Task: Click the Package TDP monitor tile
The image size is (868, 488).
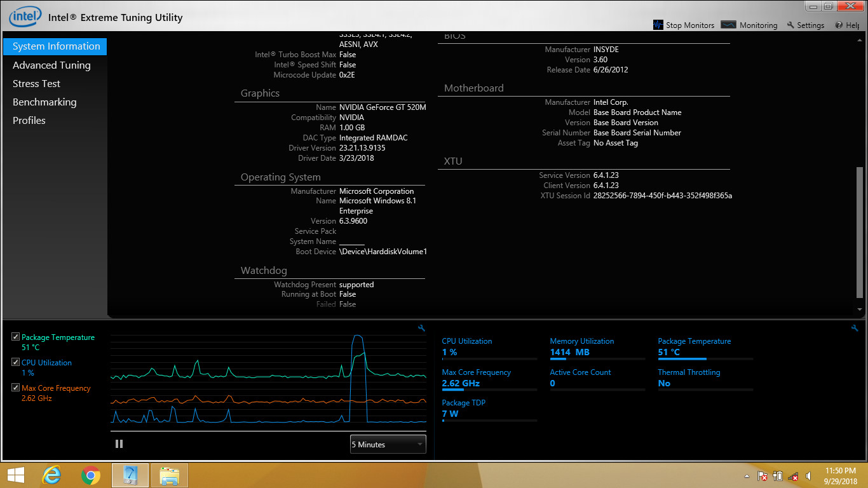Action: (489, 410)
